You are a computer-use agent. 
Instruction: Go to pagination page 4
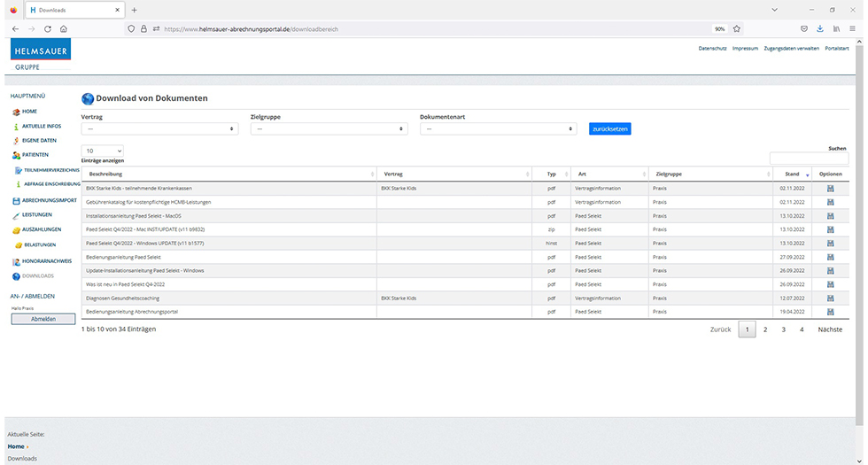tap(802, 329)
